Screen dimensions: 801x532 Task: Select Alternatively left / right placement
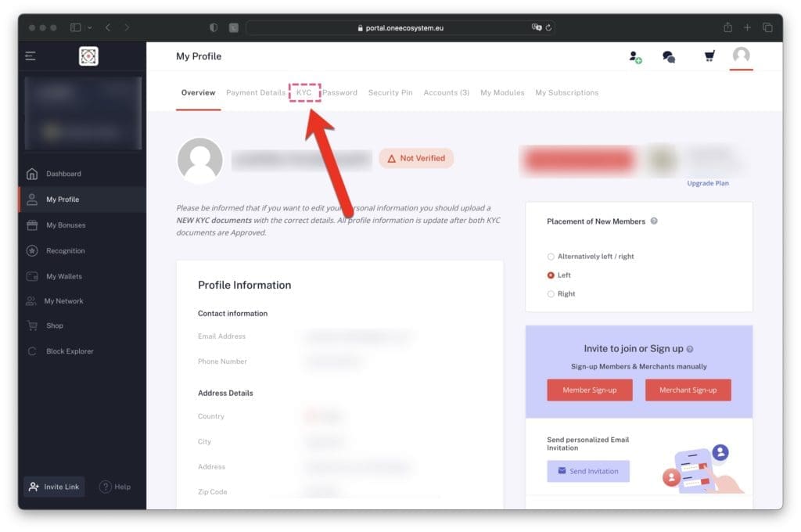tap(551, 257)
